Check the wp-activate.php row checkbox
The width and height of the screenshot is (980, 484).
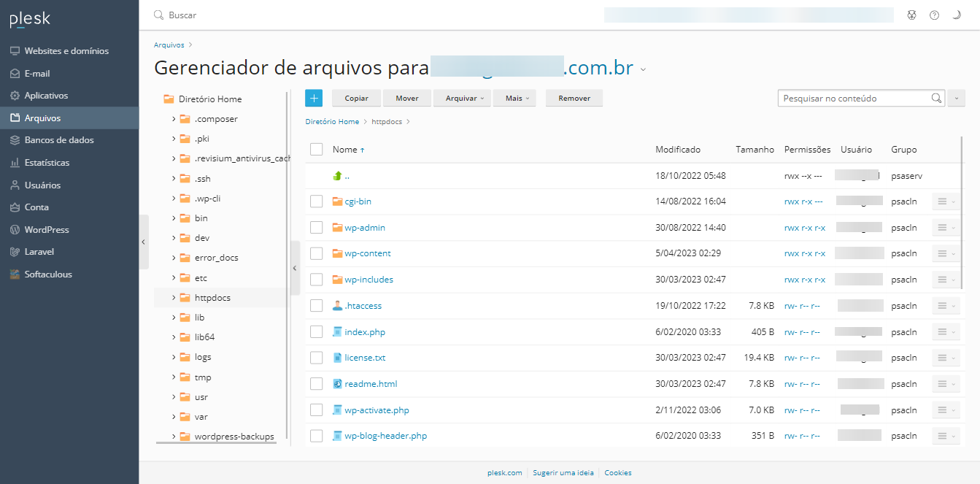[316, 410]
